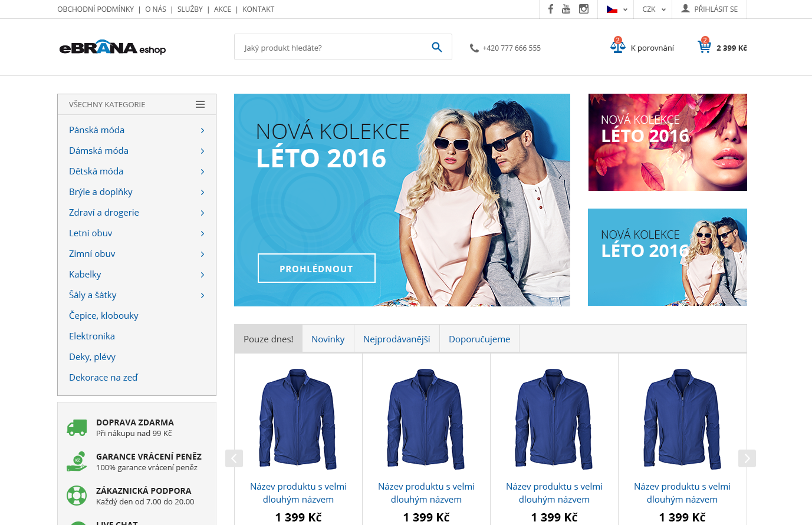The width and height of the screenshot is (812, 525).
Task: Click the Všechny kategorie header label
Action: pyautogui.click(x=107, y=105)
